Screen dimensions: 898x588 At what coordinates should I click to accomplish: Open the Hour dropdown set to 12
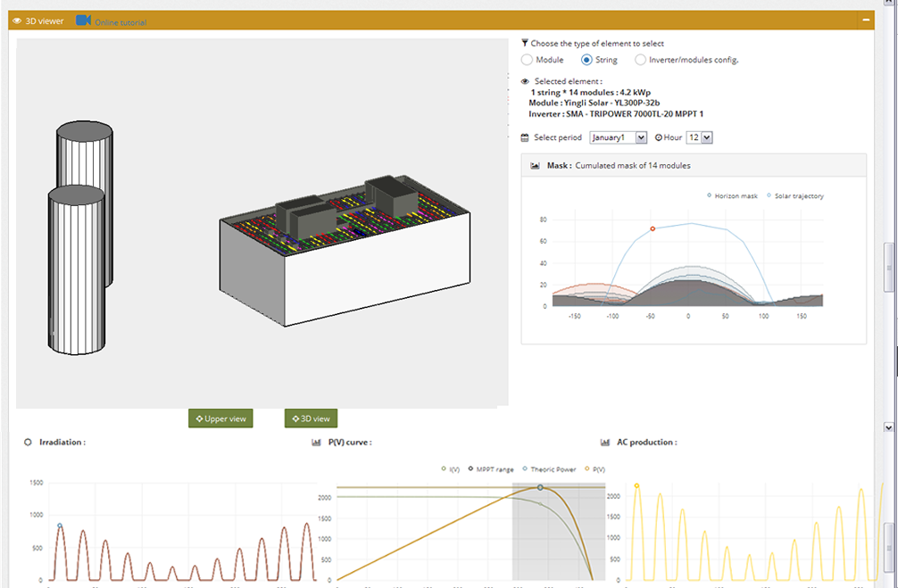[699, 137]
